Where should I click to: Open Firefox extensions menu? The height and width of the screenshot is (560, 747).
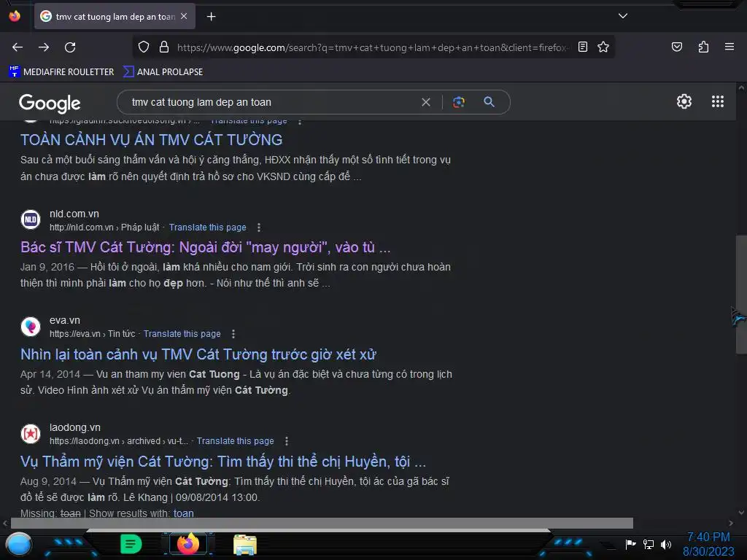point(703,47)
